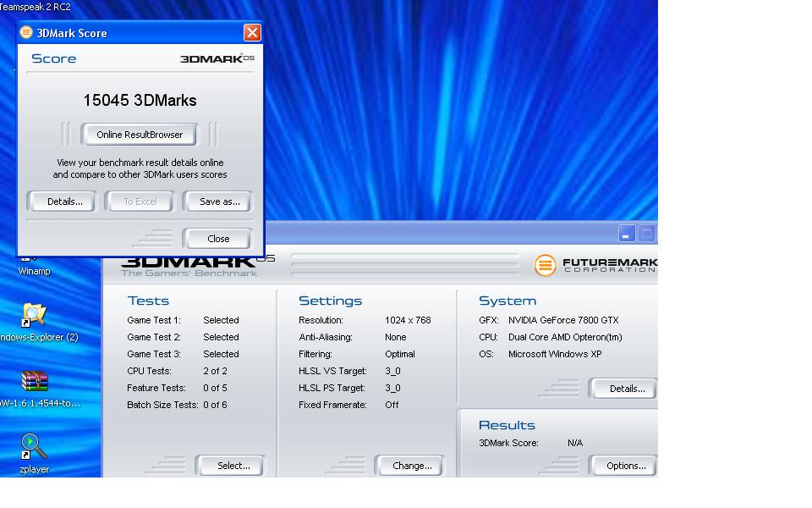Screen dimensions: 812x508
Task: Click the 3DMark05 logo in score dialog
Action: coord(217,58)
